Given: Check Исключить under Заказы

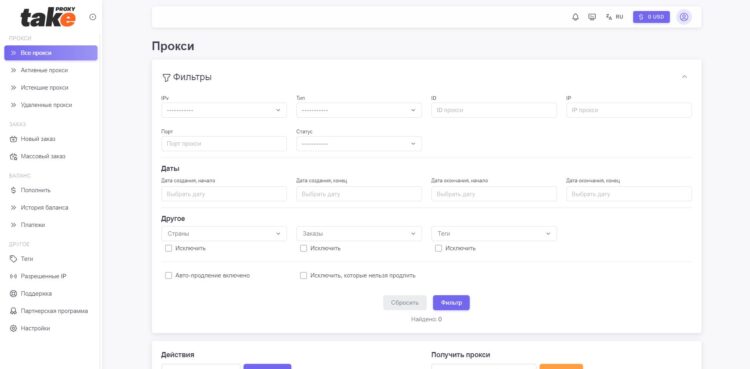Looking at the screenshot, I should tap(303, 248).
